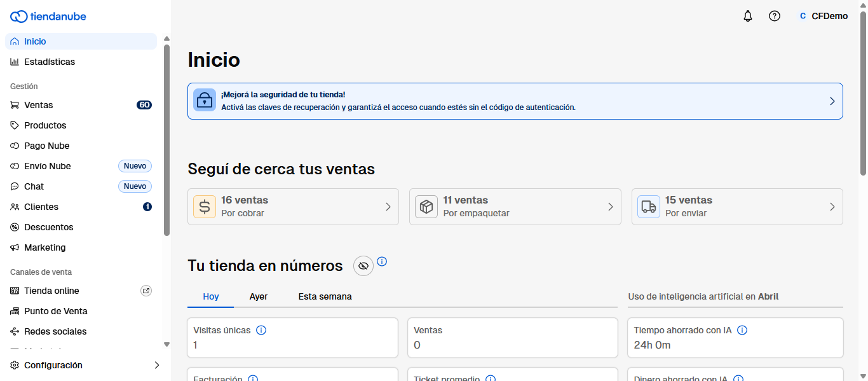Click the Tiendanube logo

[48, 17]
